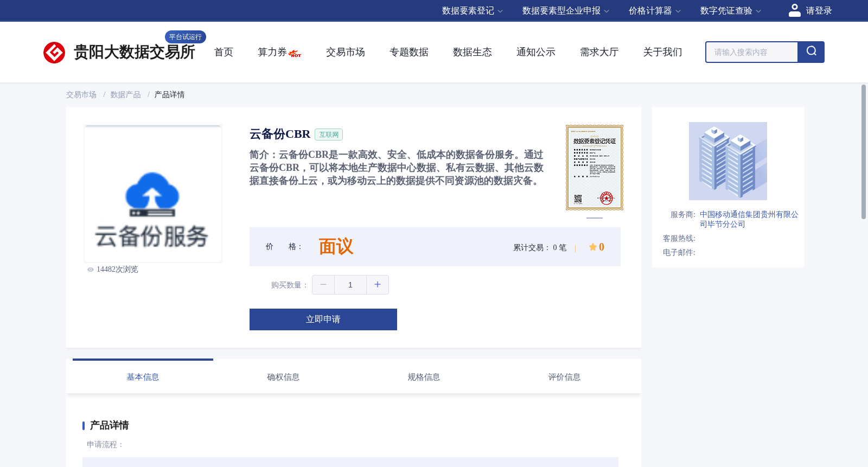
Task: Open the 数字凭证查验 dropdown
Action: [731, 11]
